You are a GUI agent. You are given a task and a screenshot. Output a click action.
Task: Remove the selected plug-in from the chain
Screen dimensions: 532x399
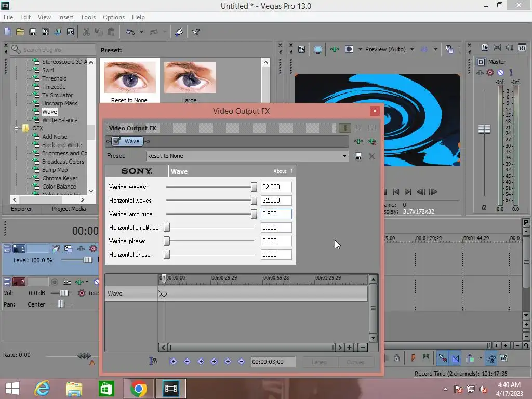pyautogui.click(x=372, y=141)
